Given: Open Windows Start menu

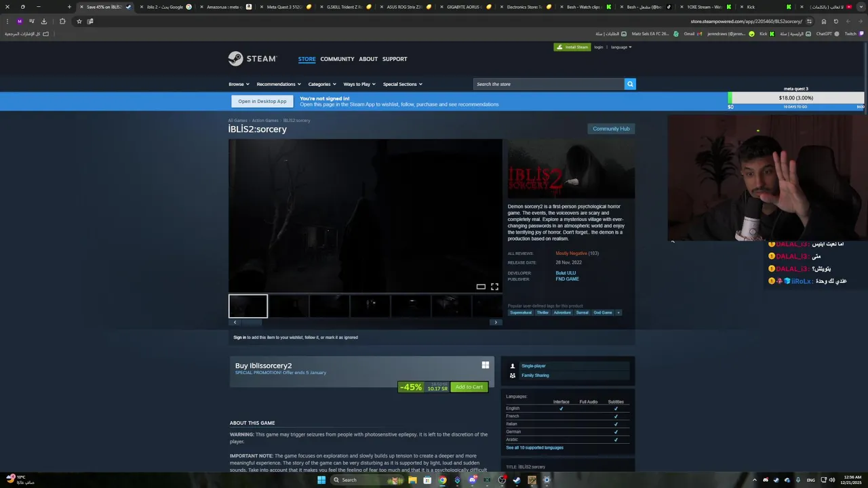Looking at the screenshot, I should pos(321,480).
